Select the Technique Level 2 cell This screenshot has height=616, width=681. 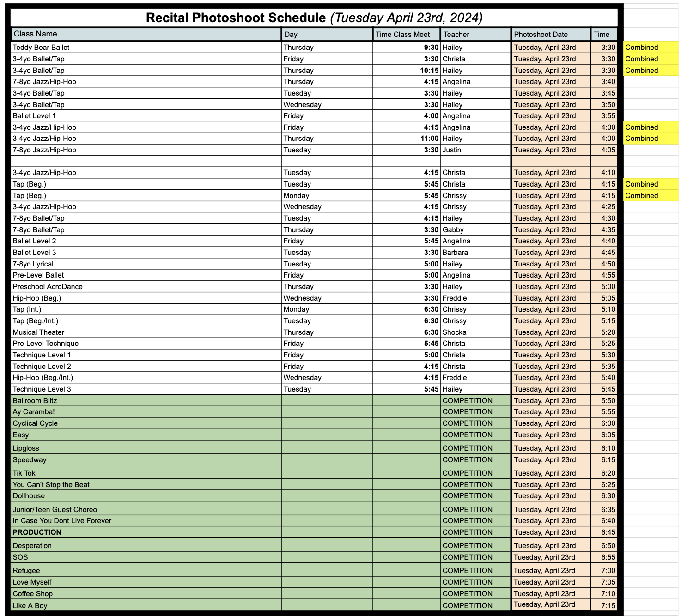pos(146,367)
